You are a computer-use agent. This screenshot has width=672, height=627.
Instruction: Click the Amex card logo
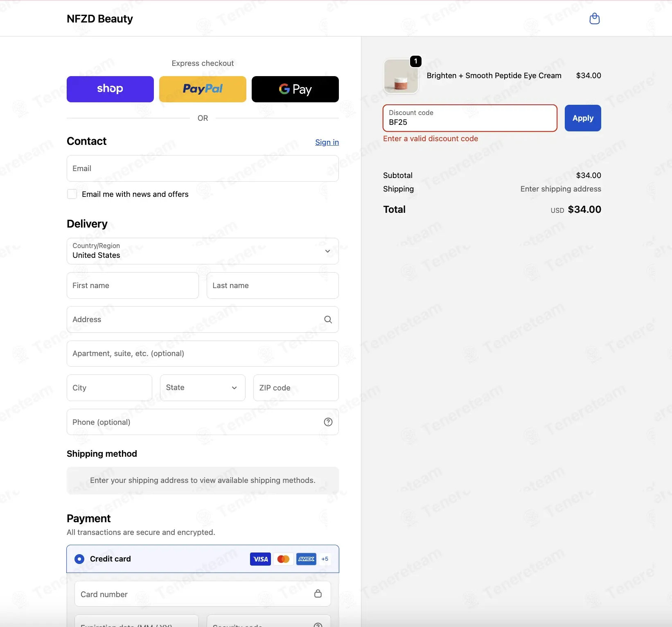pyautogui.click(x=306, y=559)
